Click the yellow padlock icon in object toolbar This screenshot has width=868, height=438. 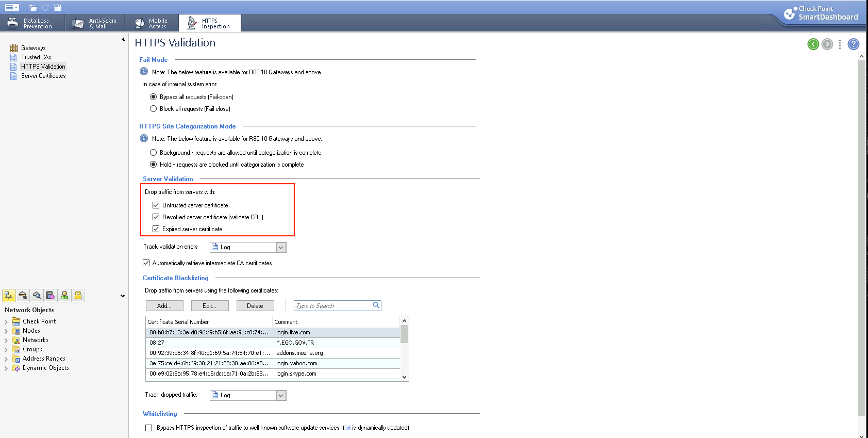[x=78, y=295]
